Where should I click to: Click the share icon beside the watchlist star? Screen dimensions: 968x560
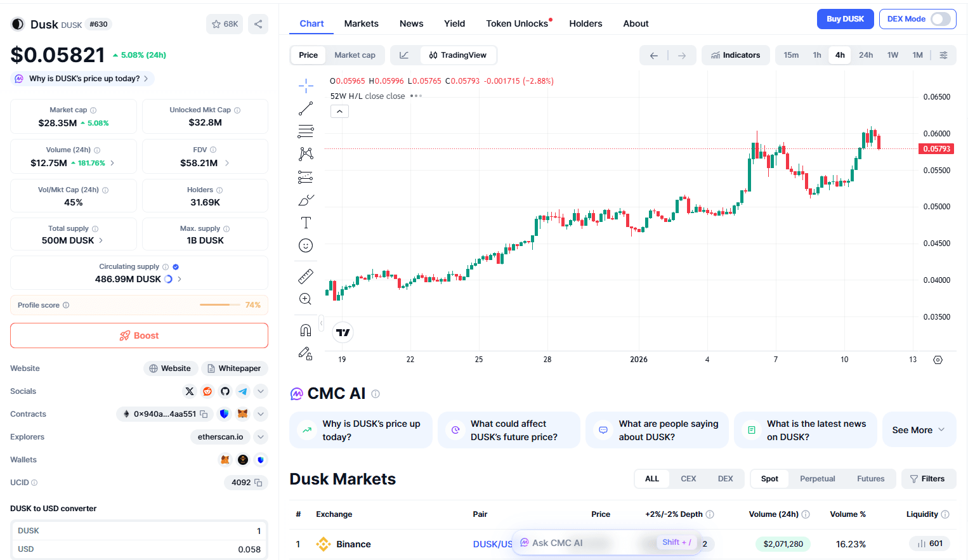click(x=258, y=24)
